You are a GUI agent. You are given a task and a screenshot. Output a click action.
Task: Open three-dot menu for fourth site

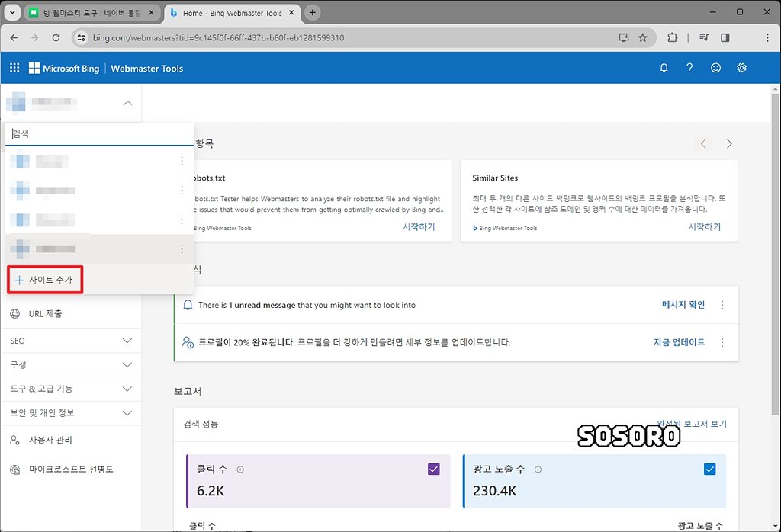coord(182,248)
